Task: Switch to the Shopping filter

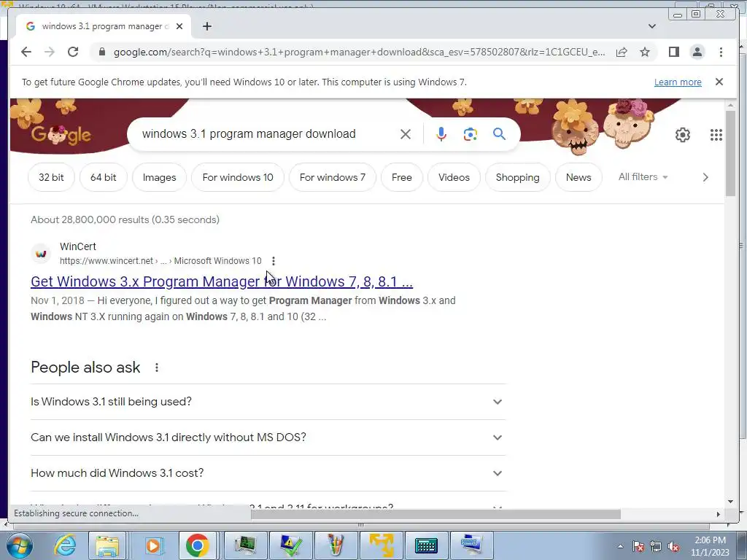Action: tap(517, 177)
